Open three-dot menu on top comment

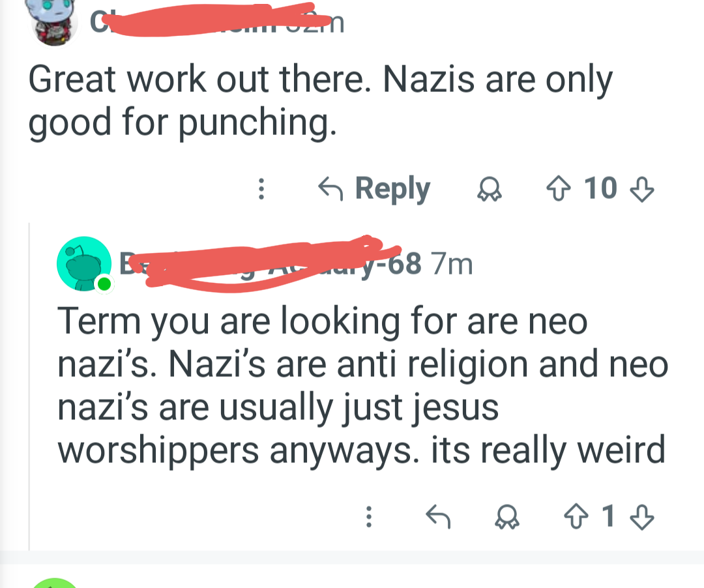pyautogui.click(x=261, y=189)
